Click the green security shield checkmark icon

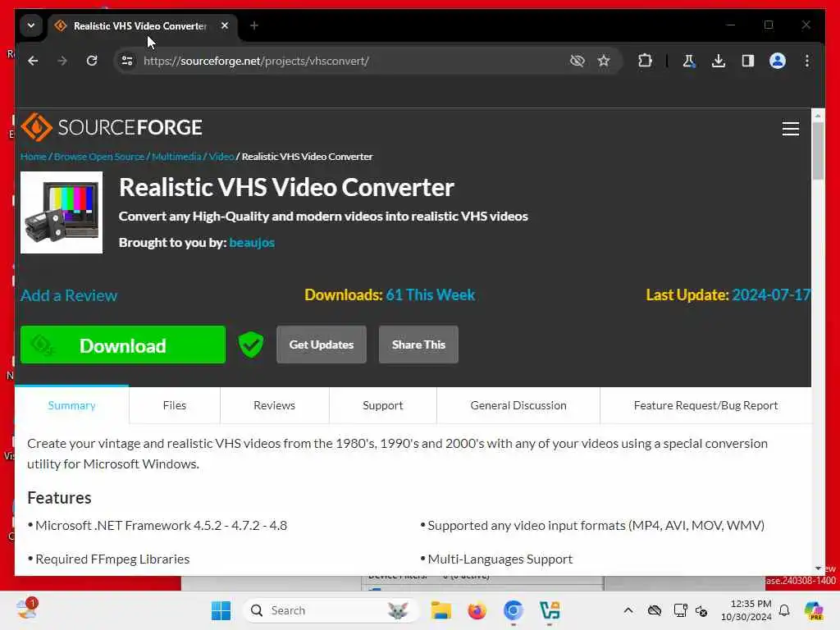(251, 345)
